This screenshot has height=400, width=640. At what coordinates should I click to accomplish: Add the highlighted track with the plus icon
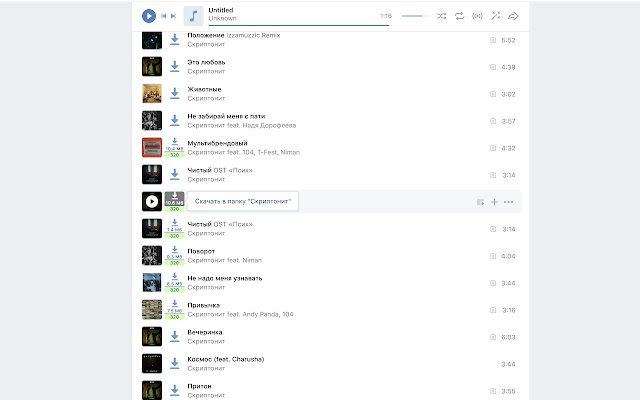pyautogui.click(x=494, y=202)
